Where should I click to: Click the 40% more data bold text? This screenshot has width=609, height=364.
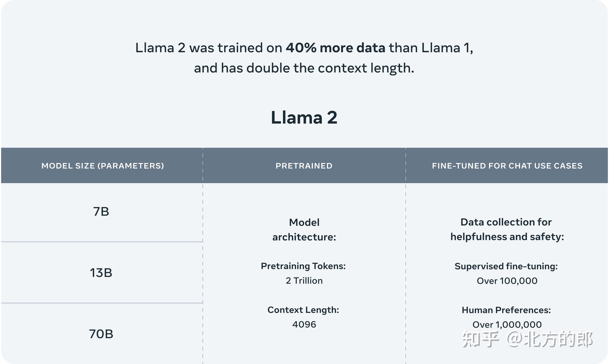tap(336, 48)
